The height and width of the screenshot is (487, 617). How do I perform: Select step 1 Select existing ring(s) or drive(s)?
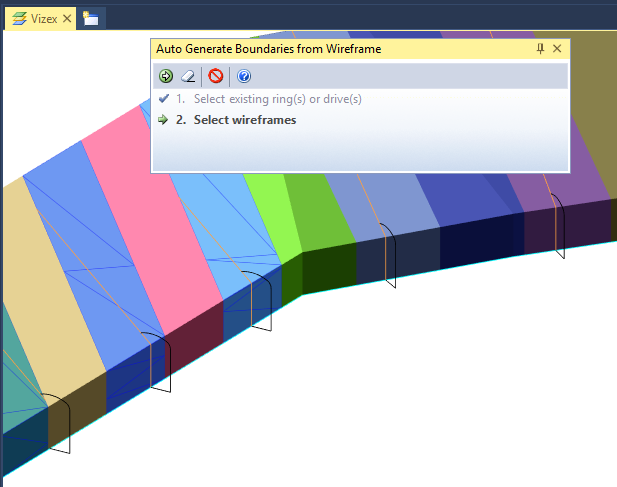coord(260,99)
